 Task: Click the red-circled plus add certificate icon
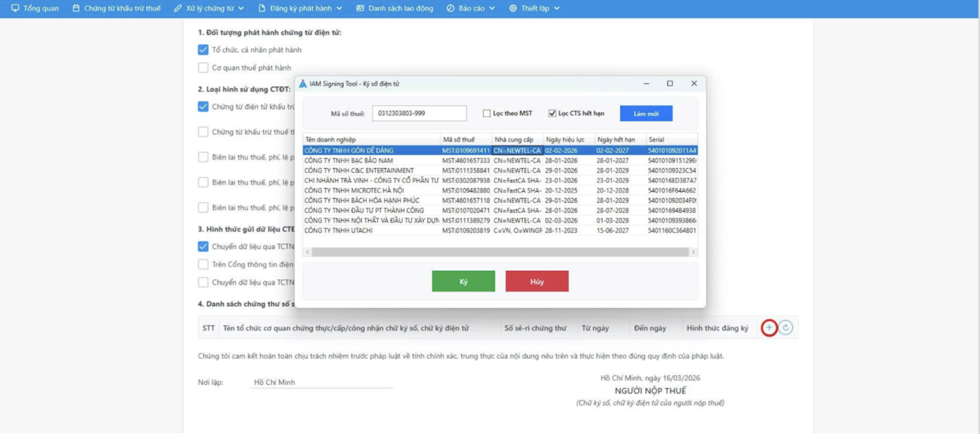(x=769, y=328)
